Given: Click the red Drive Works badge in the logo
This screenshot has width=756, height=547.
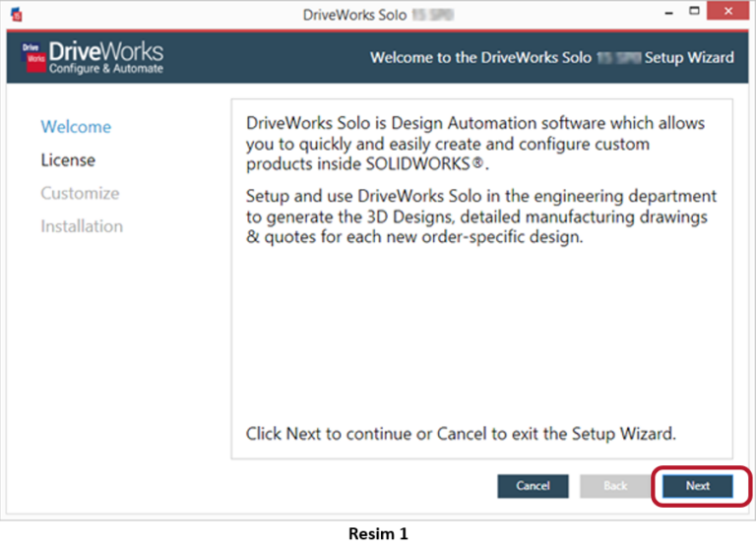Looking at the screenshot, I should coord(32,59).
